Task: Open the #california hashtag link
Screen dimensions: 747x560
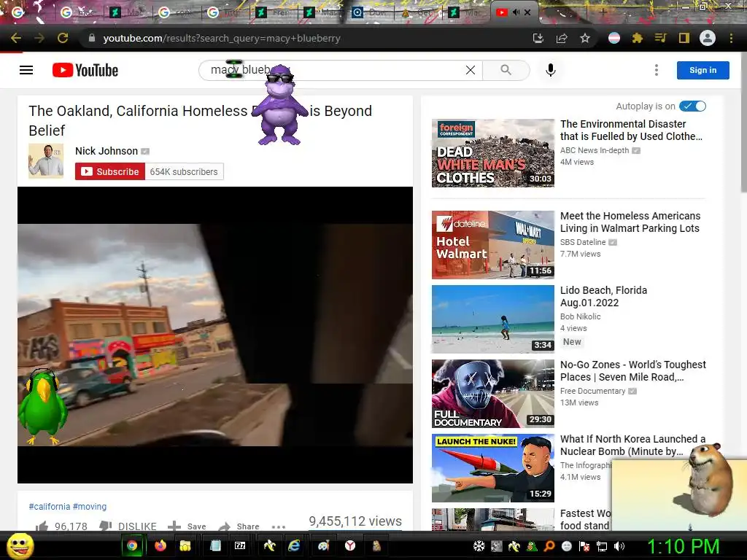Action: (x=50, y=507)
